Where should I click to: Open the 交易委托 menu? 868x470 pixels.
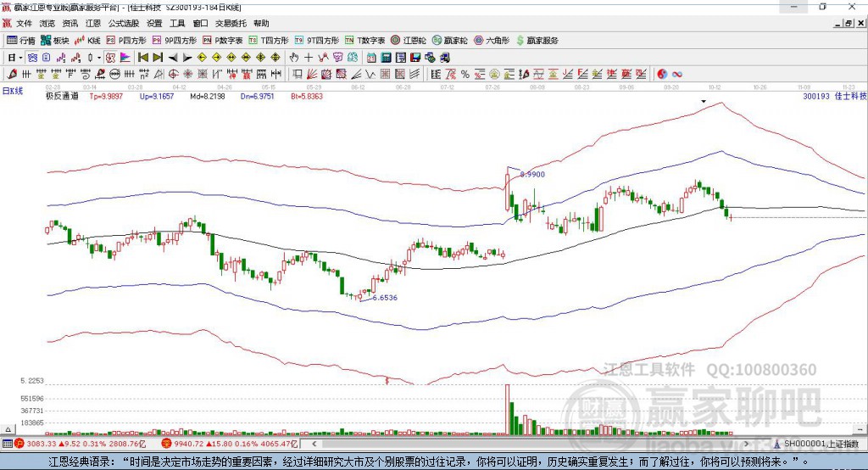point(231,23)
